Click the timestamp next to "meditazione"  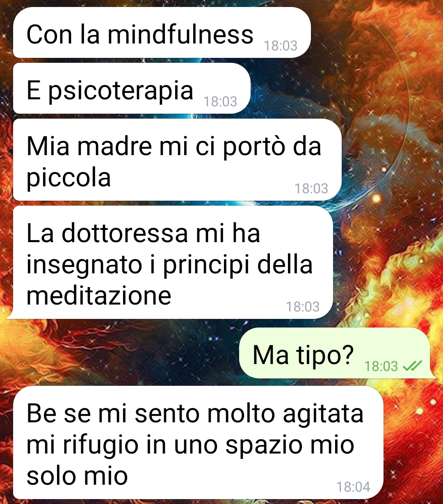[303, 307]
